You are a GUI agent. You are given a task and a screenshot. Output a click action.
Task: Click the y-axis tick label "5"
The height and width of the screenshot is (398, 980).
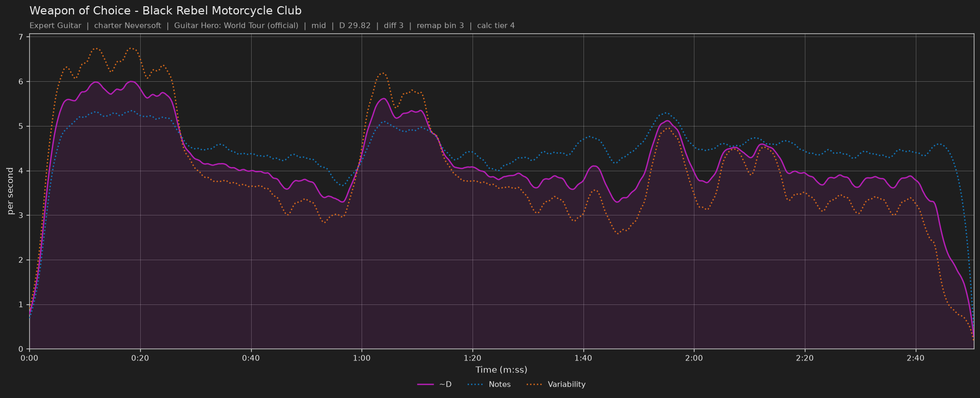21,126
